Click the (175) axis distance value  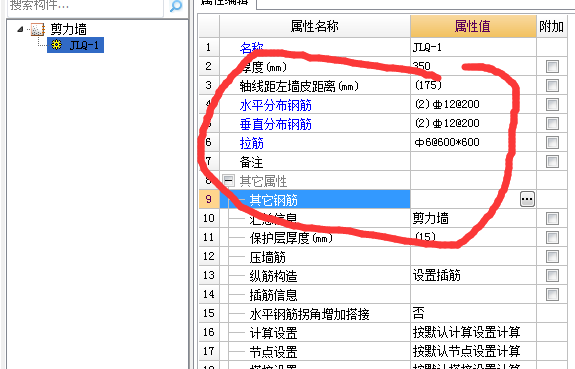[473, 85]
